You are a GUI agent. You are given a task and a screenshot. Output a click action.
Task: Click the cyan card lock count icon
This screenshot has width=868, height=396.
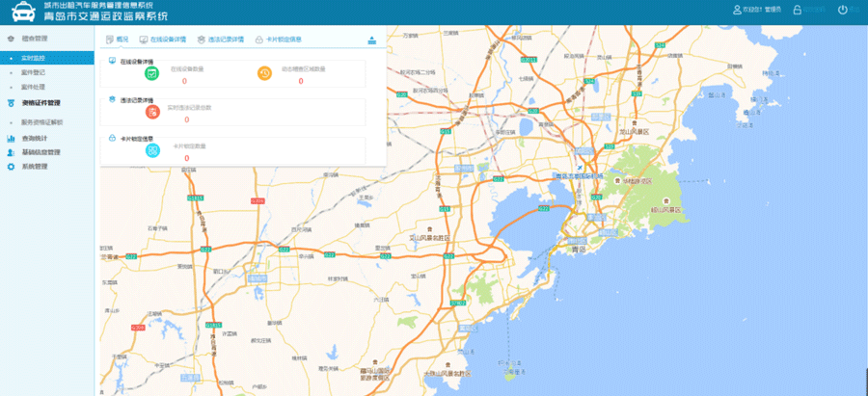pyautogui.click(x=151, y=149)
